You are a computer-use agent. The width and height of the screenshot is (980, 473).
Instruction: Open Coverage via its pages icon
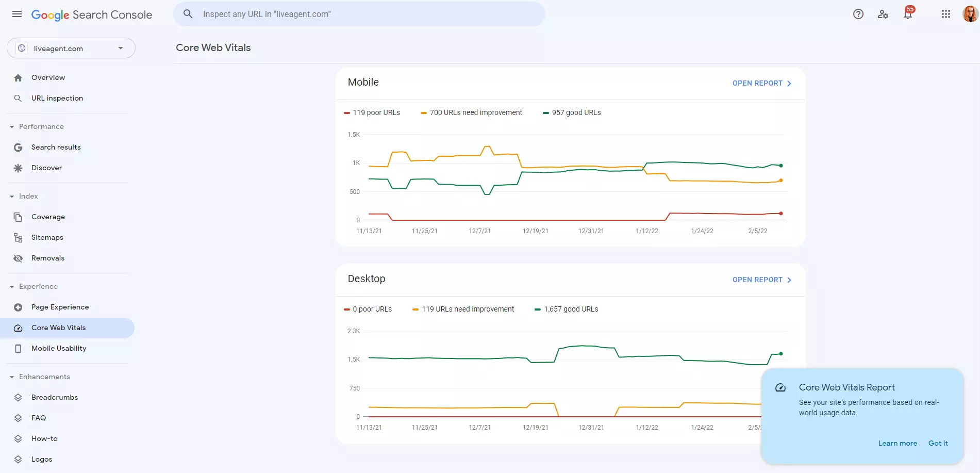18,217
